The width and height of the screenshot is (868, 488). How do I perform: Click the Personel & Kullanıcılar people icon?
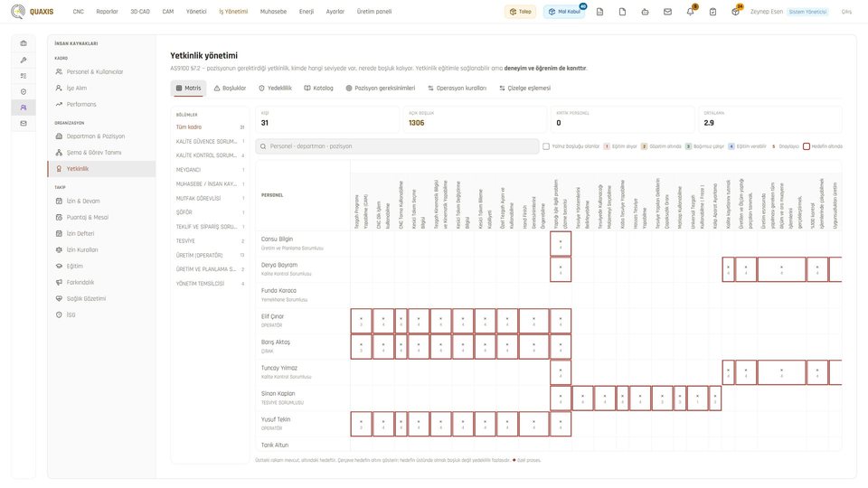tap(60, 72)
